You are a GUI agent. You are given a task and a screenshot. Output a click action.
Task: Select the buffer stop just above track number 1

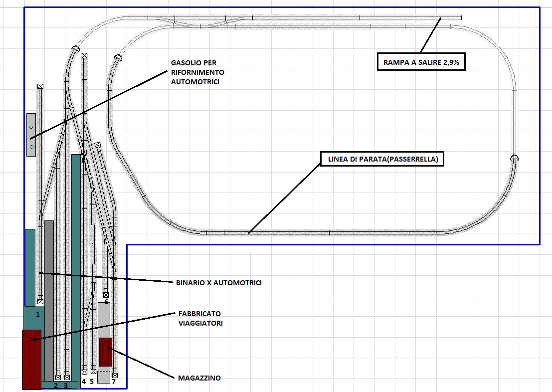tap(40, 302)
